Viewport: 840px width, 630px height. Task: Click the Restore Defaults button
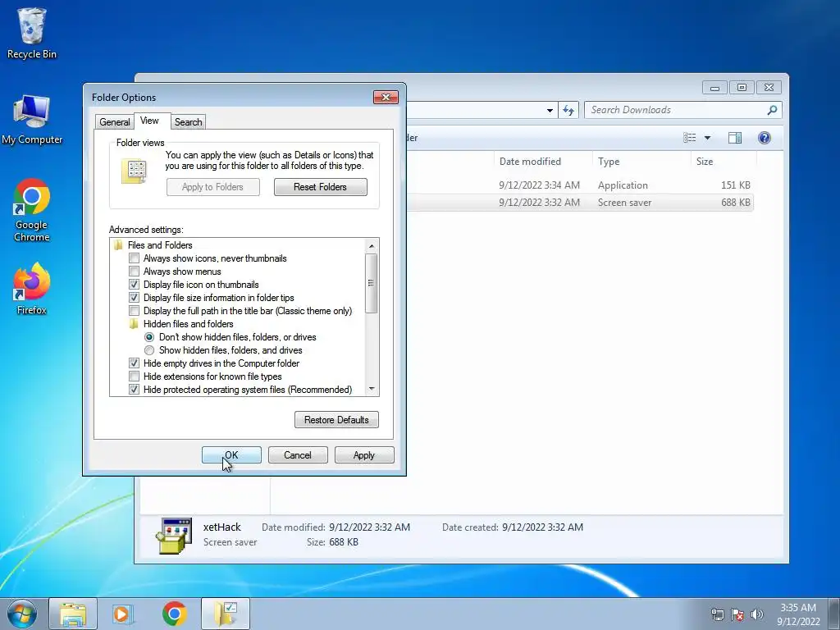(336, 419)
